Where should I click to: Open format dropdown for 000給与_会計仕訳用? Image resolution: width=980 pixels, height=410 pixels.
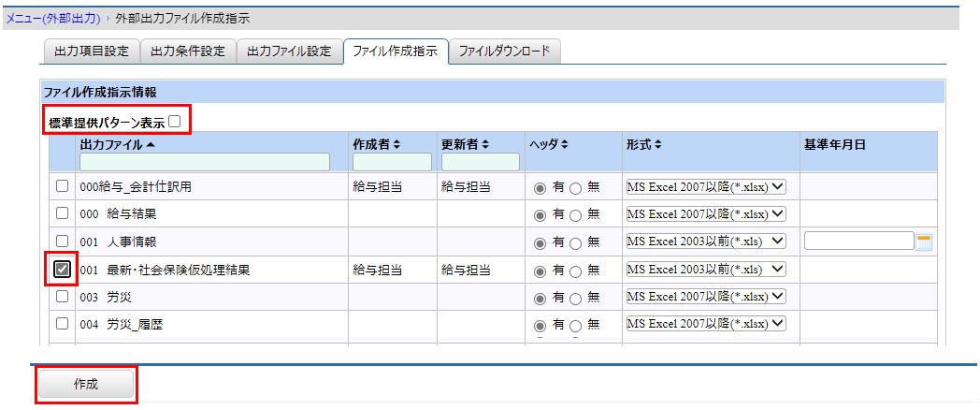(706, 186)
